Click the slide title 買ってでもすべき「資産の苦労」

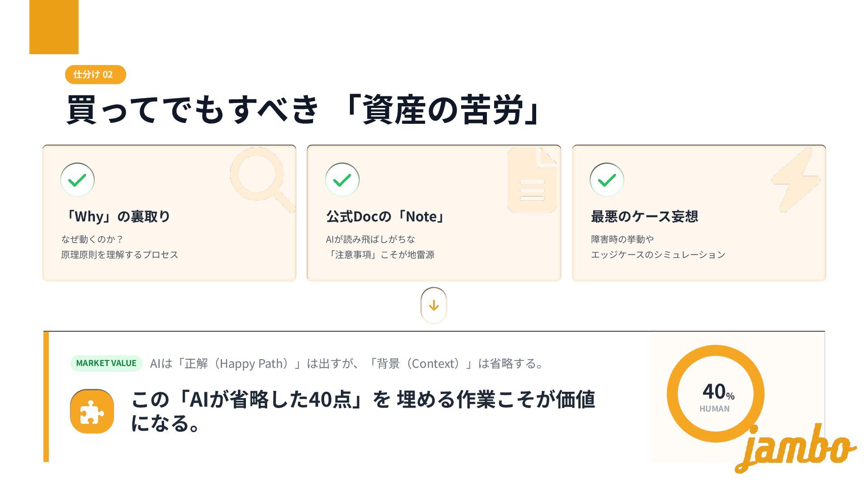(x=304, y=109)
